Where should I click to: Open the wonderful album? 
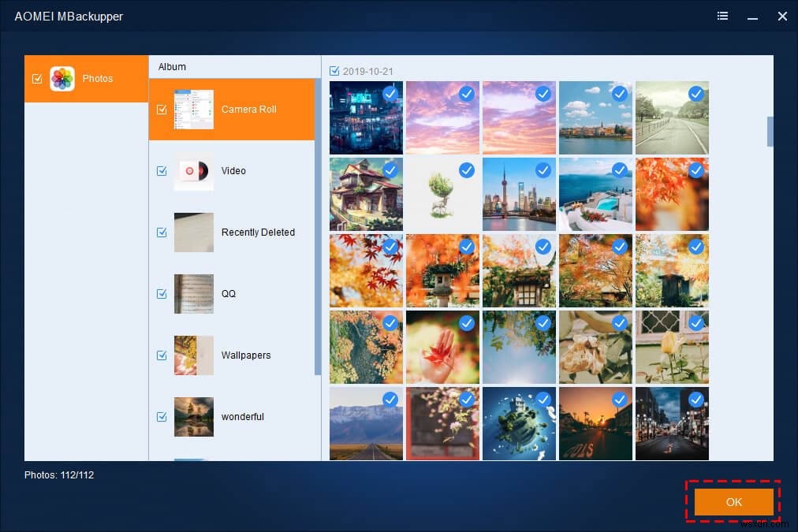193,417
